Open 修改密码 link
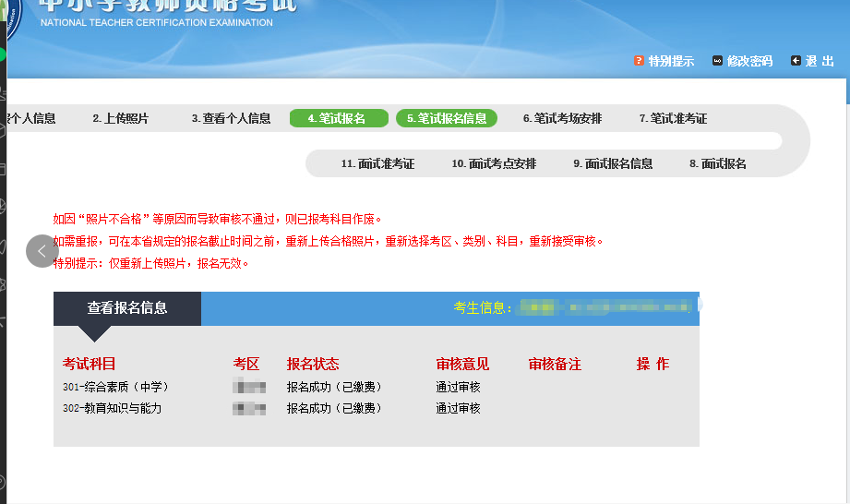 tap(749, 61)
